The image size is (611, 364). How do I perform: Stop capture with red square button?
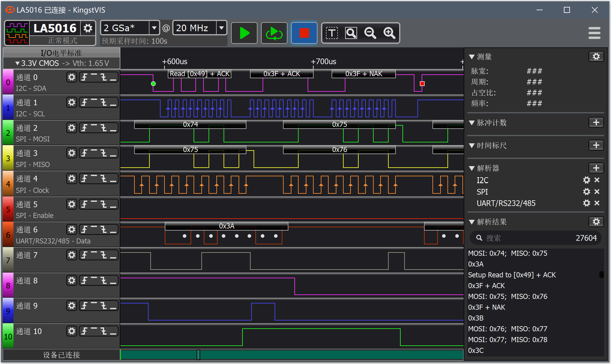304,33
